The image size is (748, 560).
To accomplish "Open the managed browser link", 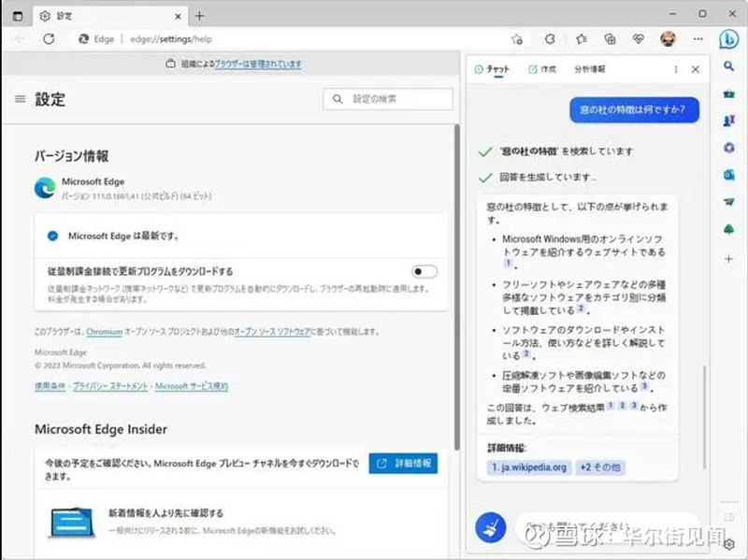I will (x=258, y=64).
